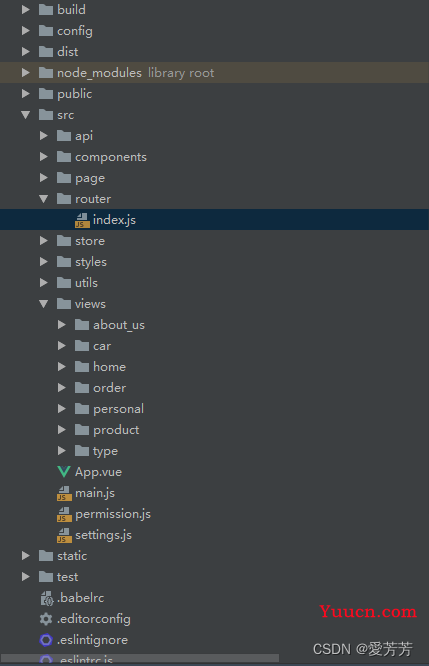Expand the build folder arrow
429x666 pixels.
pos(25,9)
